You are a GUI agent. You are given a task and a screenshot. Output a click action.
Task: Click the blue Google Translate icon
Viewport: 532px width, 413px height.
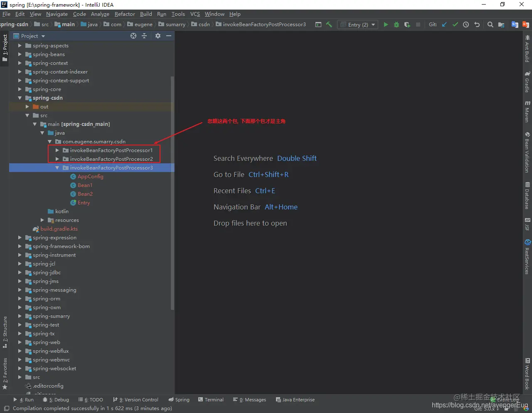[515, 25]
